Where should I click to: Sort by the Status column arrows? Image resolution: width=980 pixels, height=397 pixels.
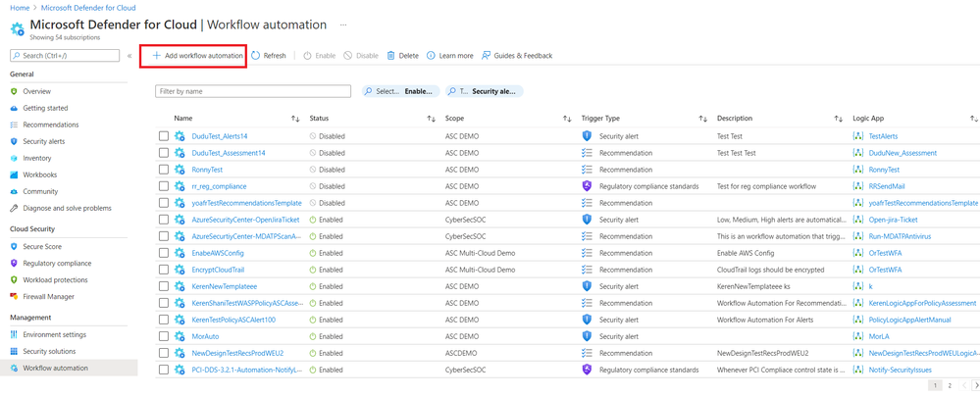point(431,119)
